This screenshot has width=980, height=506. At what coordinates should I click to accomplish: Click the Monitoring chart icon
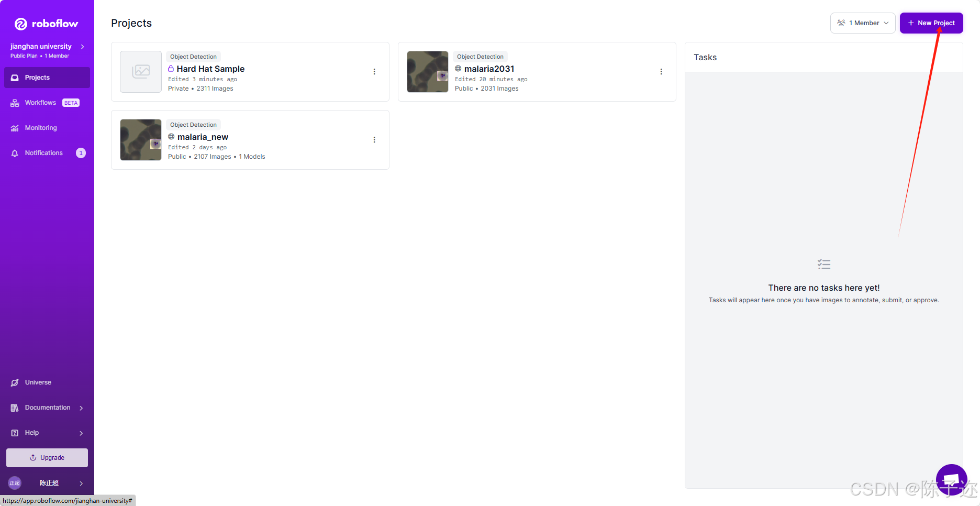tap(15, 128)
